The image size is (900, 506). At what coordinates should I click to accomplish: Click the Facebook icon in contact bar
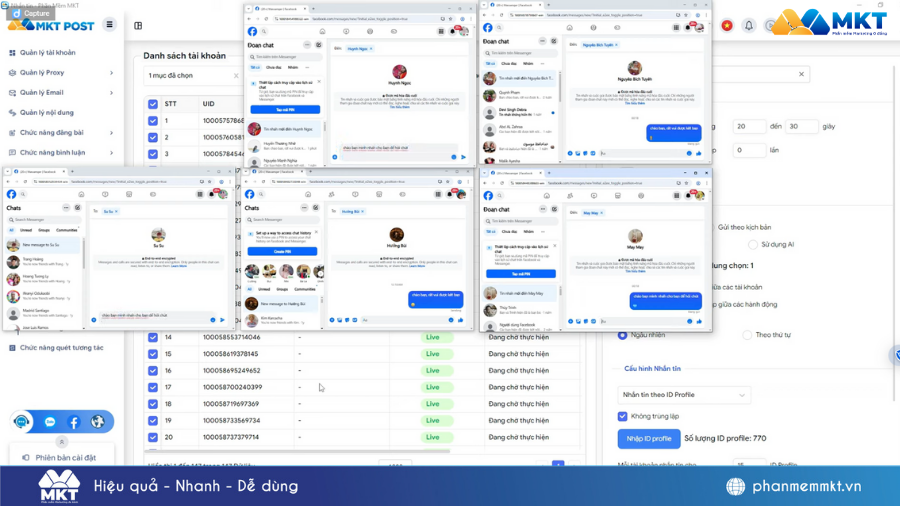coord(73,422)
